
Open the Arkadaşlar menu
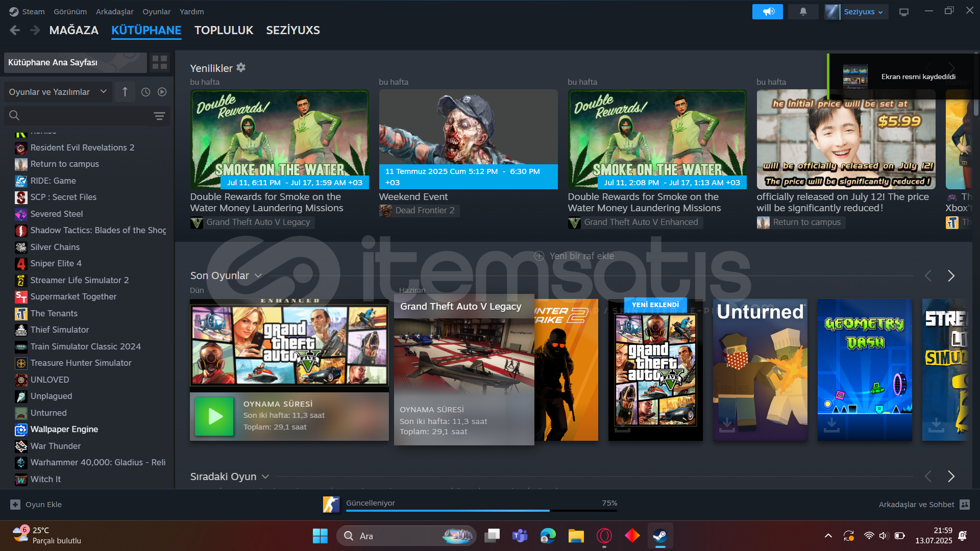115,11
